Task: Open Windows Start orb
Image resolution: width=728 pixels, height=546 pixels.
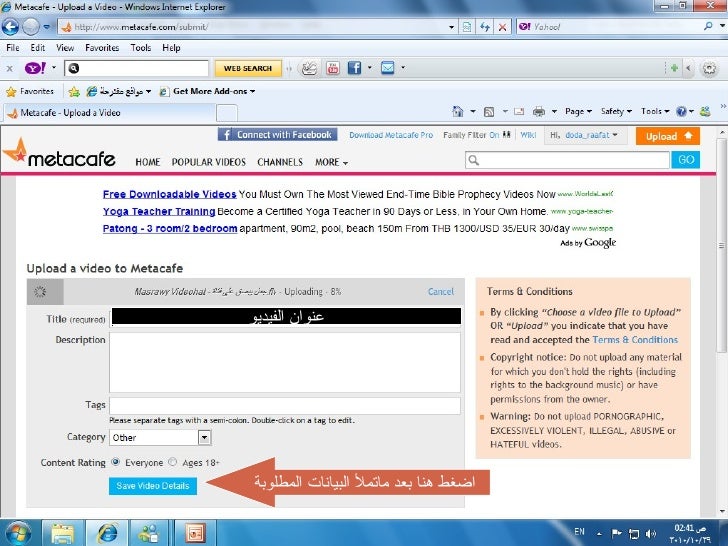Action: [18, 533]
